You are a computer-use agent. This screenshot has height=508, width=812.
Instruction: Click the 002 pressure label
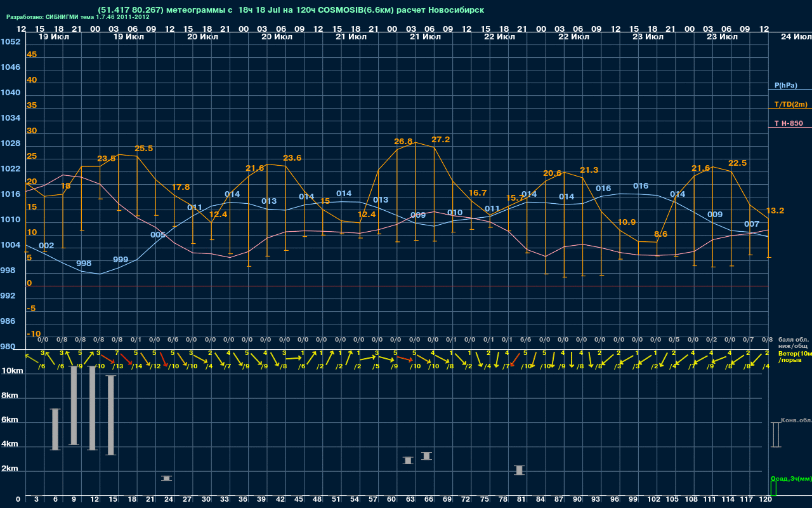46,245
